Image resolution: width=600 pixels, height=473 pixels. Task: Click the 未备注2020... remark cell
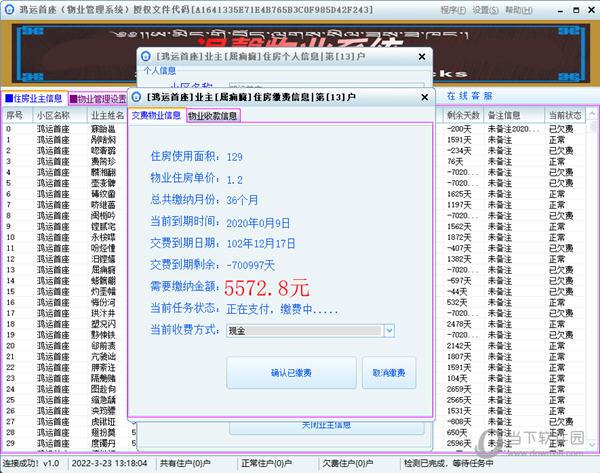pos(513,129)
